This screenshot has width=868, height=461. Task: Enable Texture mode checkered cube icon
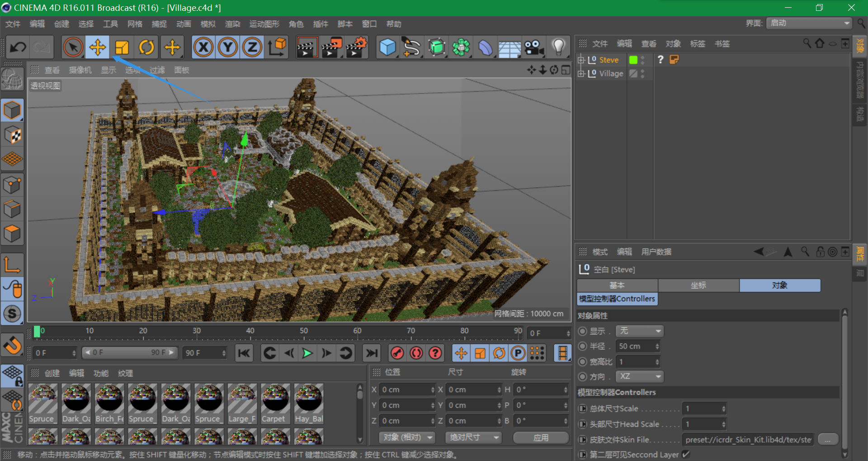pos(12,135)
